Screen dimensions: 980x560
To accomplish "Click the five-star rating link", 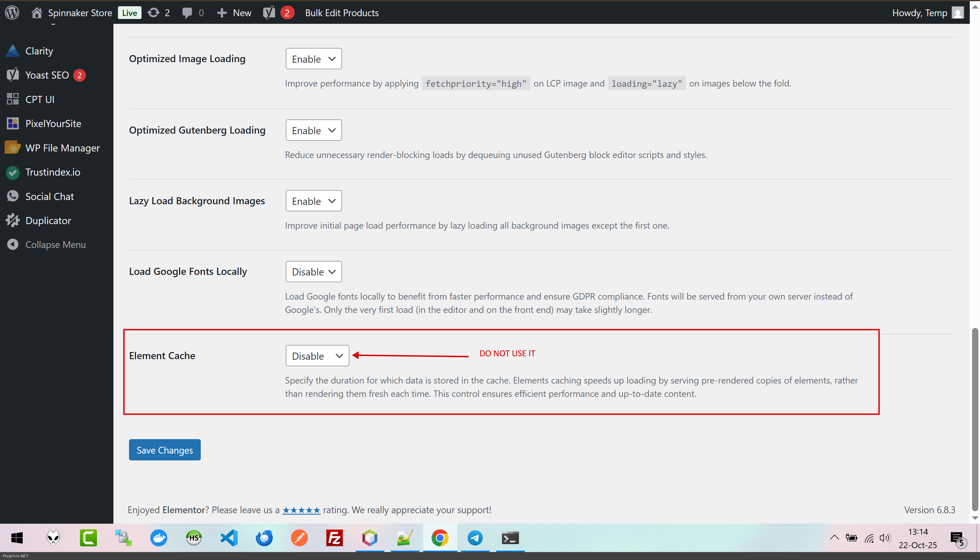I will tap(301, 510).
